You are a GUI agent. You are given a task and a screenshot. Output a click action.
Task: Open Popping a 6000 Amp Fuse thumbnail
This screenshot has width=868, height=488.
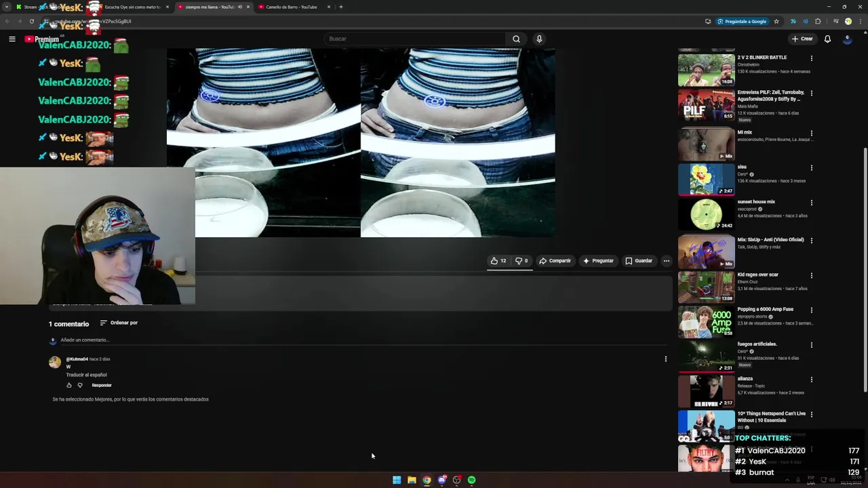pos(706,321)
